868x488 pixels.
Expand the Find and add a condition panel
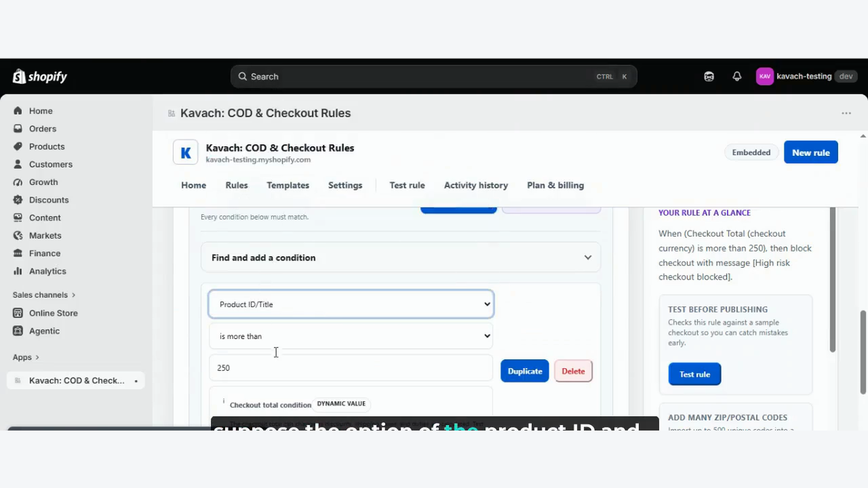[x=401, y=258]
